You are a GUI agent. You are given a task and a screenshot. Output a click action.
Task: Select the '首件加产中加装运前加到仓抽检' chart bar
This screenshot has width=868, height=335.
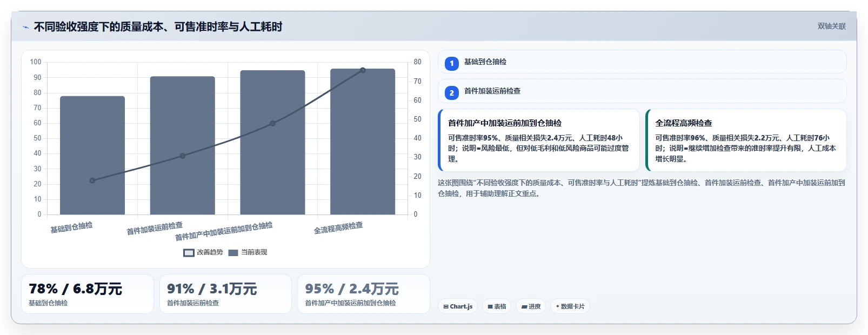272,142
